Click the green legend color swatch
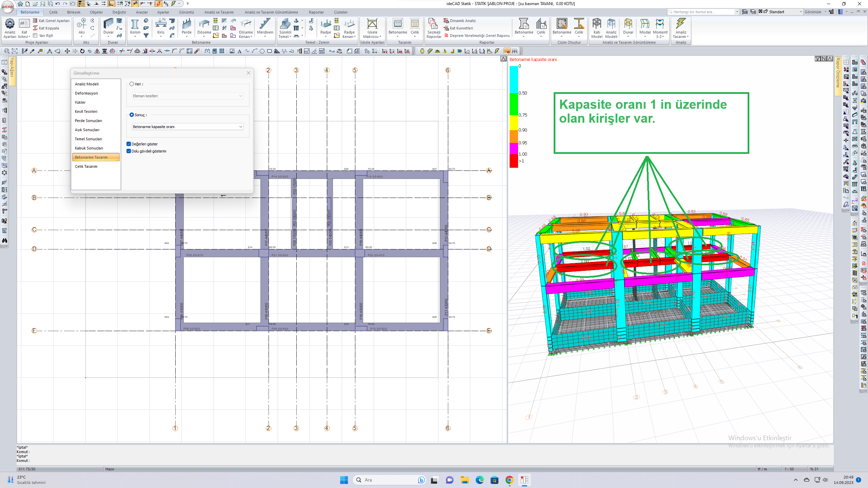Screen dimensions: 868x488 point(514,104)
